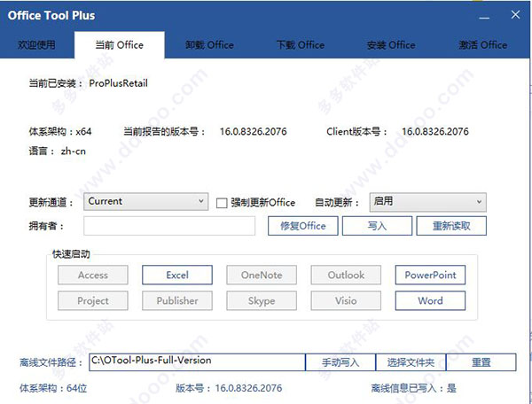
Task: Click the ProPlusRetail installed product text
Action: point(119,83)
